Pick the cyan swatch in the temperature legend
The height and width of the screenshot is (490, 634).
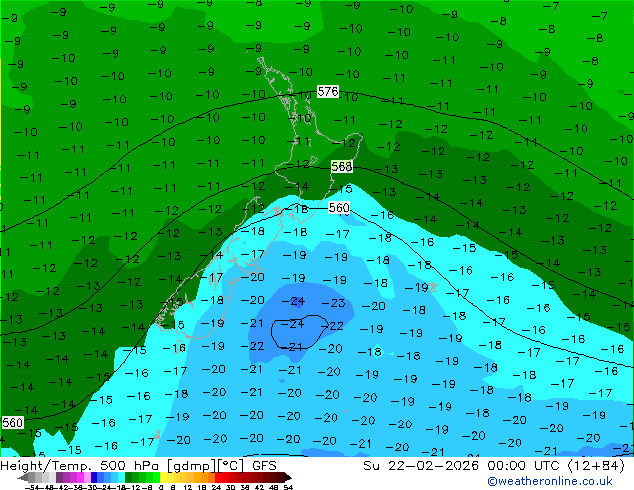[121, 477]
